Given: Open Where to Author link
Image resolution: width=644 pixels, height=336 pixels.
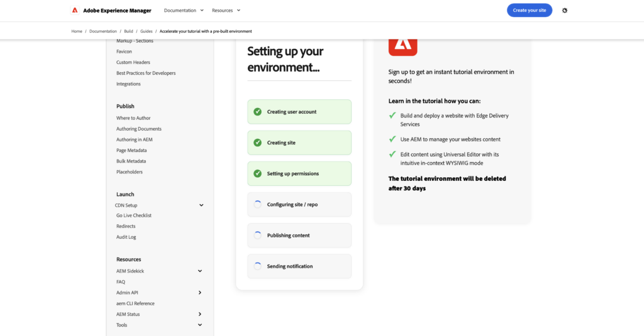Looking at the screenshot, I should click(x=133, y=118).
